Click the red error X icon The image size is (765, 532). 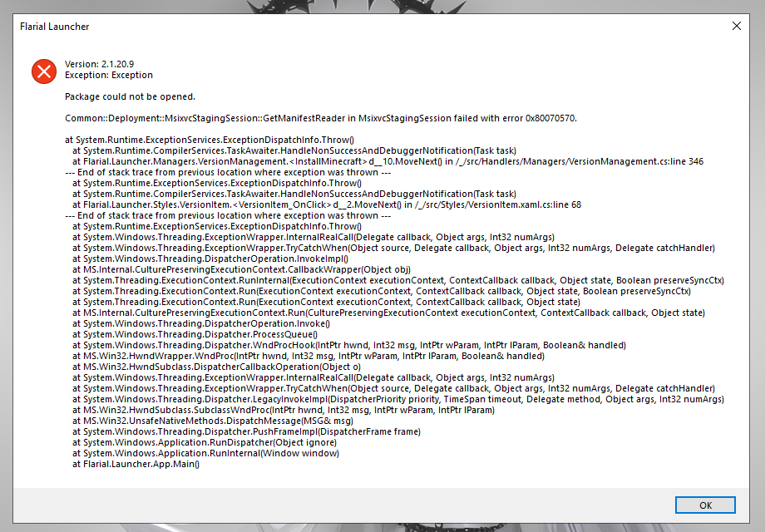(44, 71)
